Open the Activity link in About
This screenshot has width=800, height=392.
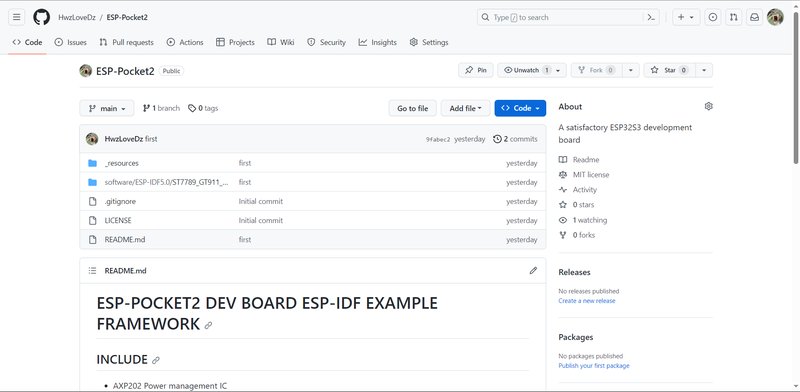pyautogui.click(x=585, y=190)
